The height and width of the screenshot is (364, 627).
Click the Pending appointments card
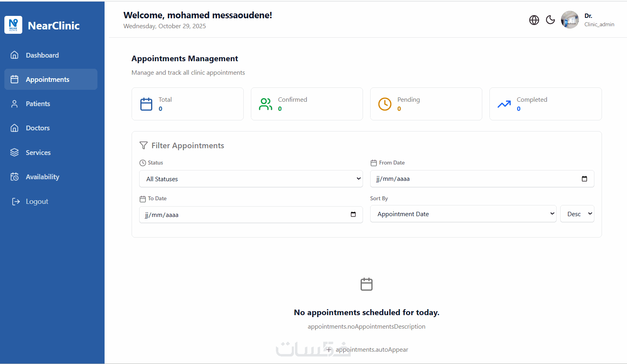click(426, 104)
